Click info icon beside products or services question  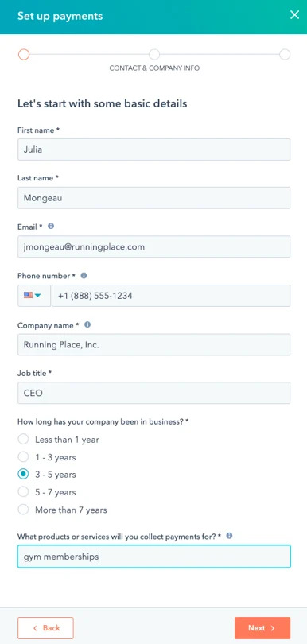pyautogui.click(x=229, y=536)
